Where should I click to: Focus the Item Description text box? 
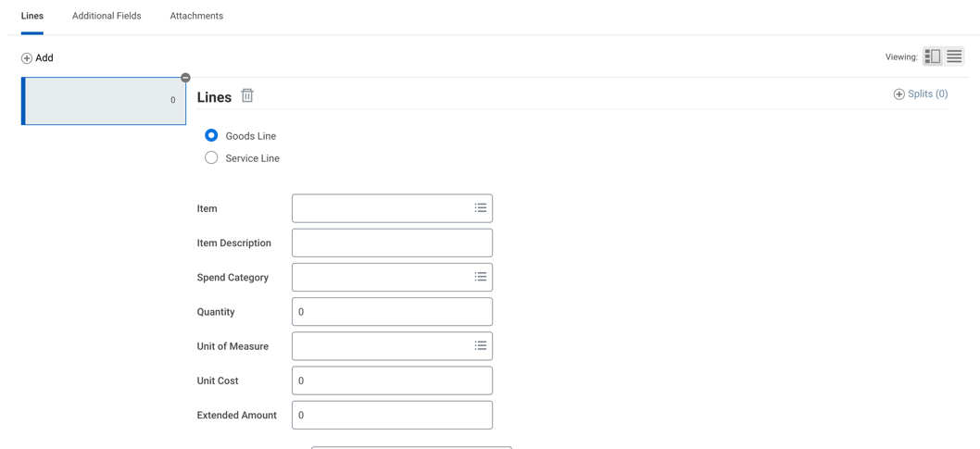coord(392,243)
